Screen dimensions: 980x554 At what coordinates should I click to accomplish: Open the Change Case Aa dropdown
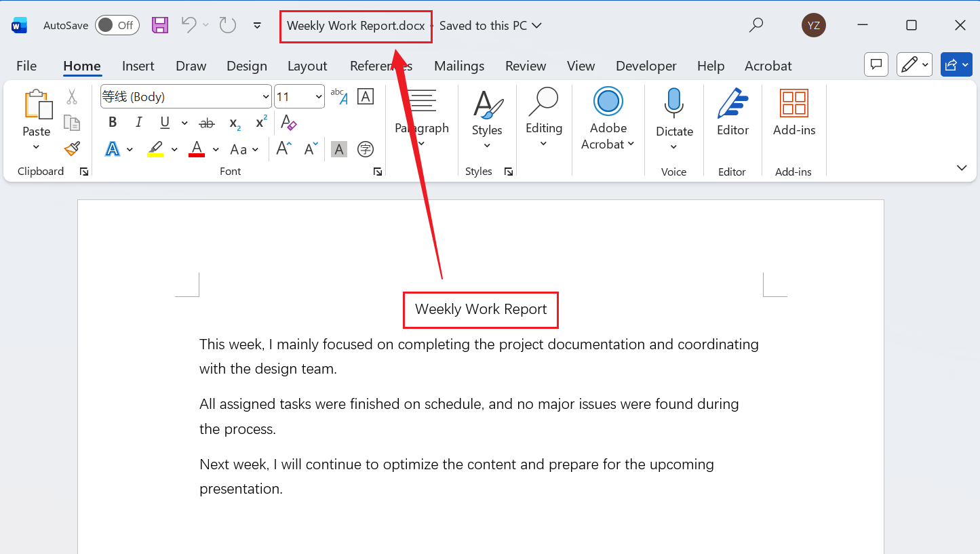click(245, 149)
